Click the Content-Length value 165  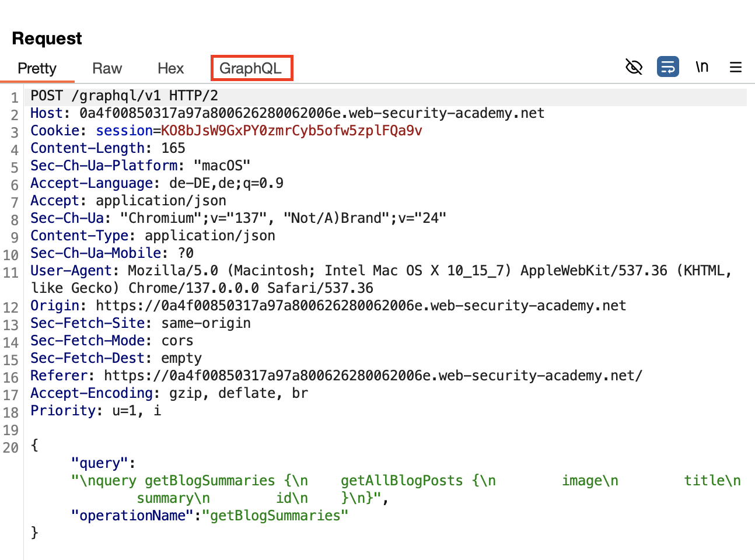coord(173,148)
